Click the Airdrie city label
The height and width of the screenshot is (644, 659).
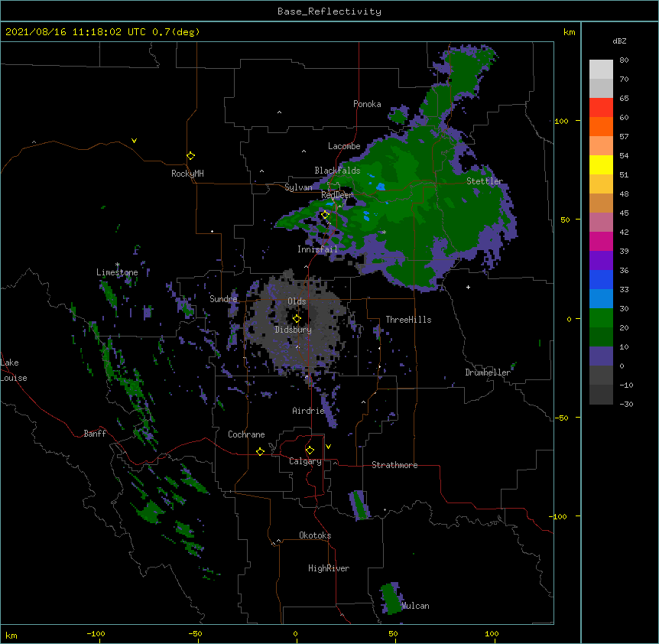point(309,411)
